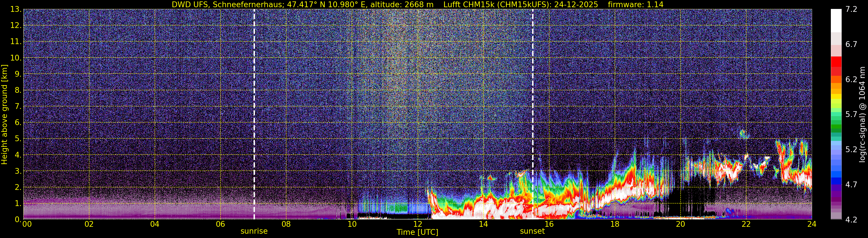868x238 pixels.
Task: Click the "13." height axis tick label
Action: click(x=16, y=10)
